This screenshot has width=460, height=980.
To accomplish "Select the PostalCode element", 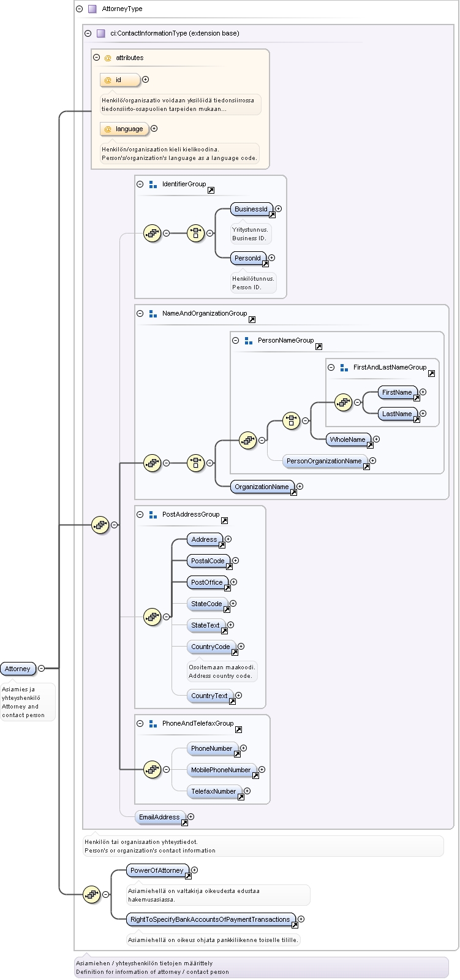I will [208, 561].
